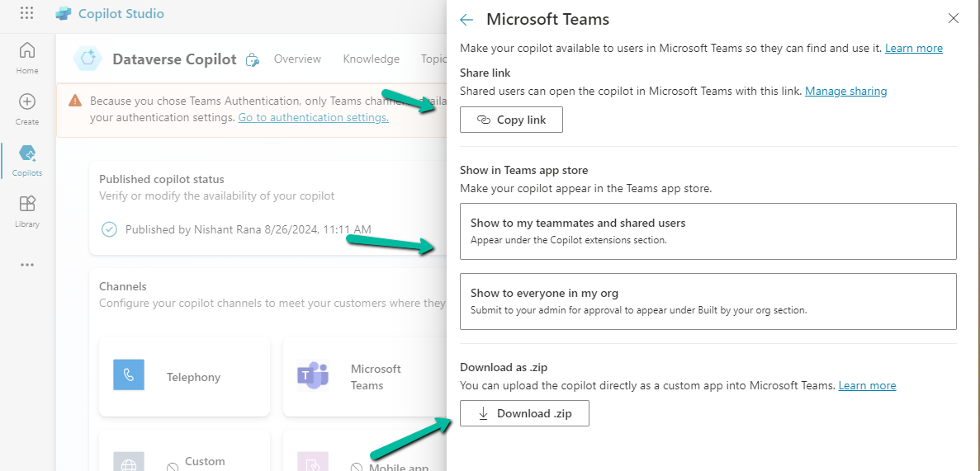The image size is (980, 471).
Task: Select Copilots in the left navigation
Action: coord(27,160)
